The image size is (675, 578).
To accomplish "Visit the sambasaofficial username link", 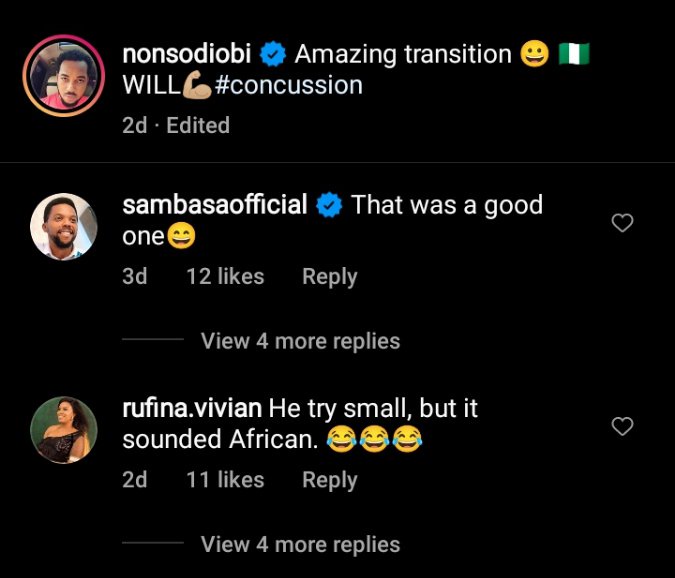I will point(214,206).
